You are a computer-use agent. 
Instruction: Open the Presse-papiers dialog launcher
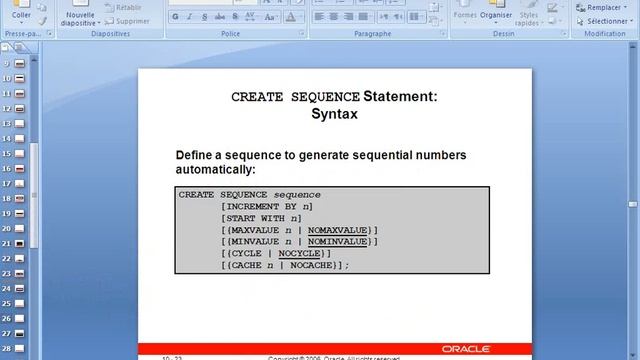pos(49,33)
